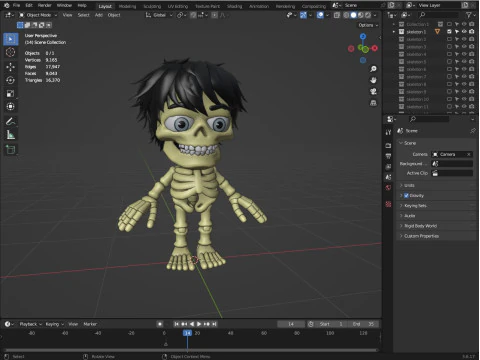The image size is (480, 360).
Task: Play animation forward button
Action: coord(199,324)
